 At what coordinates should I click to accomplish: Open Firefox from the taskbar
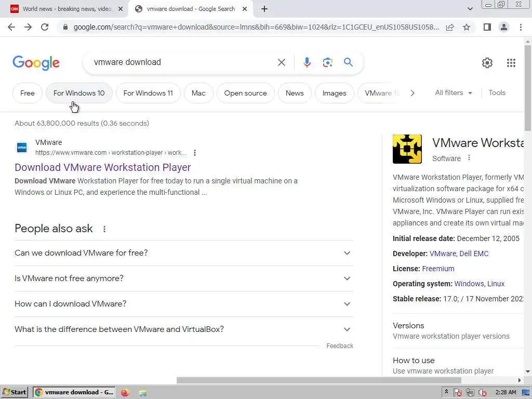click(125, 392)
